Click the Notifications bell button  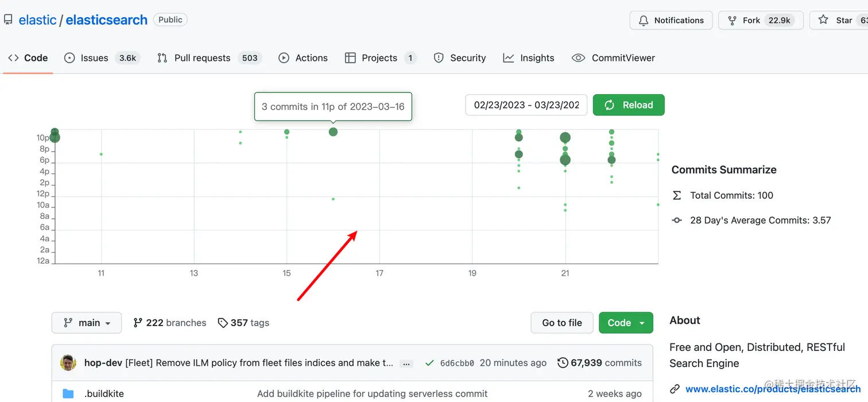click(671, 20)
